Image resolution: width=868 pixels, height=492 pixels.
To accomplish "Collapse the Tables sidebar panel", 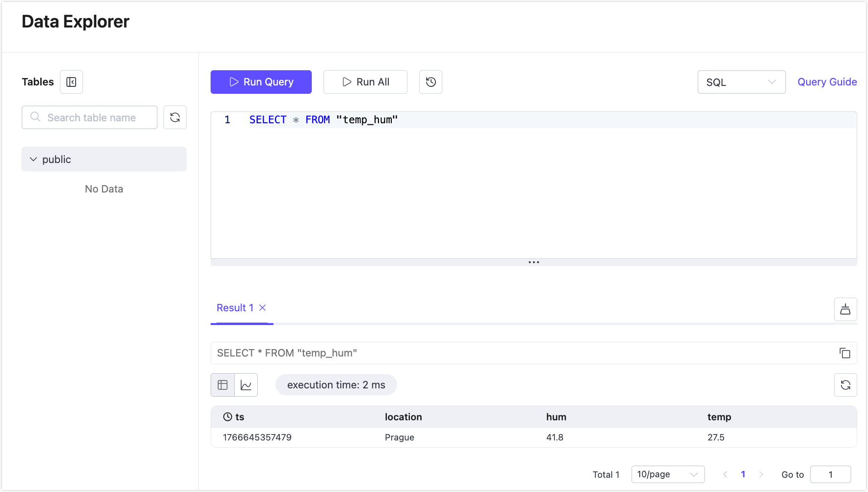I will [71, 82].
